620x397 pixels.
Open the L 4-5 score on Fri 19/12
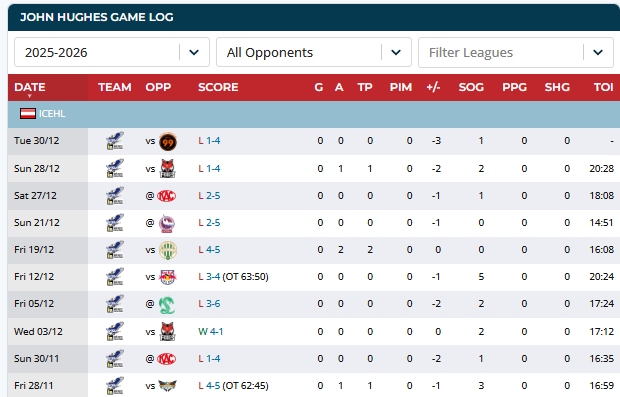point(209,250)
